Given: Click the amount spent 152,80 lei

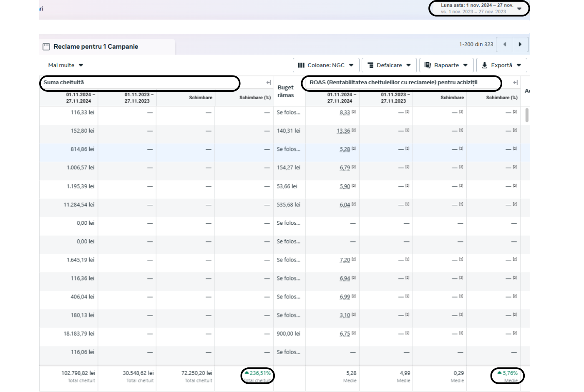Looking at the screenshot, I should [x=83, y=131].
